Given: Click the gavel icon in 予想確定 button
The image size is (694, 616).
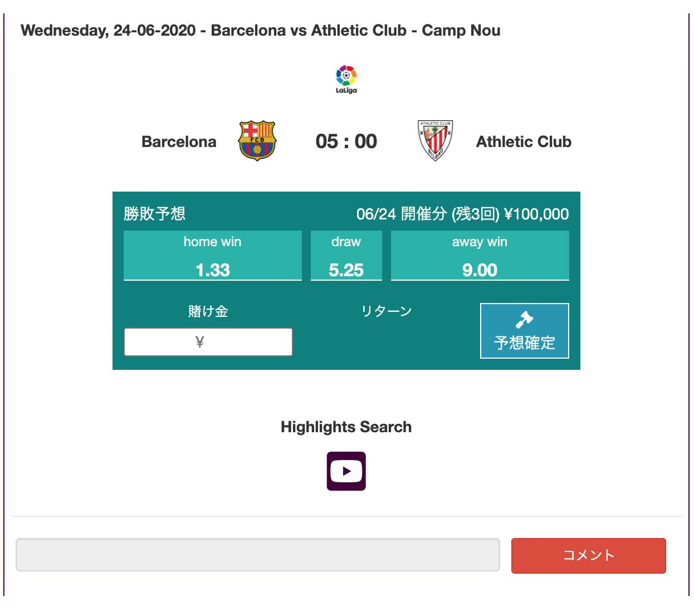Looking at the screenshot, I should coord(524,319).
